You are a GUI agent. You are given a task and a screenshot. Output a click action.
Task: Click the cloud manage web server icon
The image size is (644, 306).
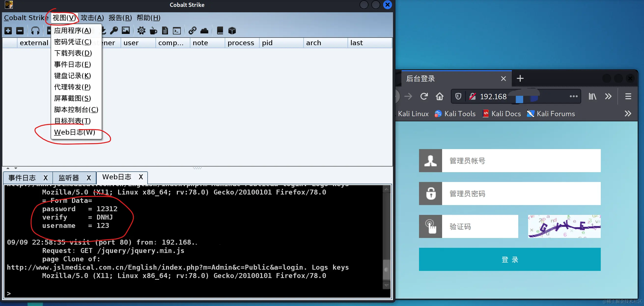tap(204, 31)
